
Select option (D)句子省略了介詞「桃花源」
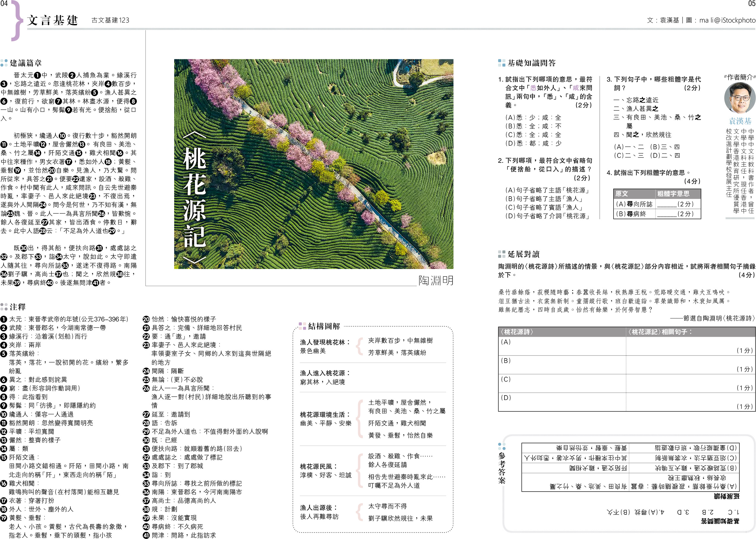pyautogui.click(x=548, y=216)
